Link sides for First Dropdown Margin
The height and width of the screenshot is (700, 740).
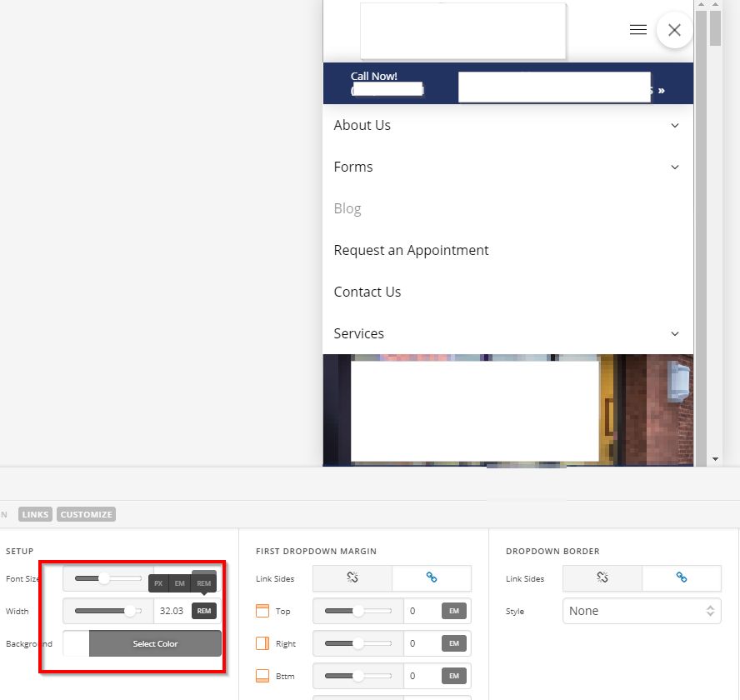point(432,577)
